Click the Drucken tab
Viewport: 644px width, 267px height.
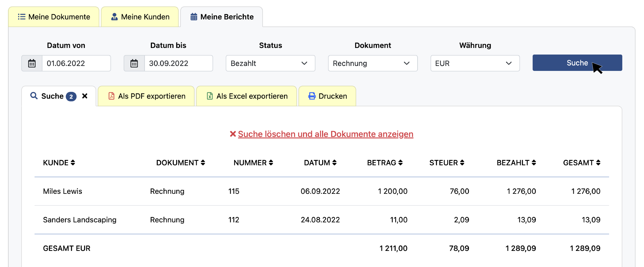pos(327,96)
